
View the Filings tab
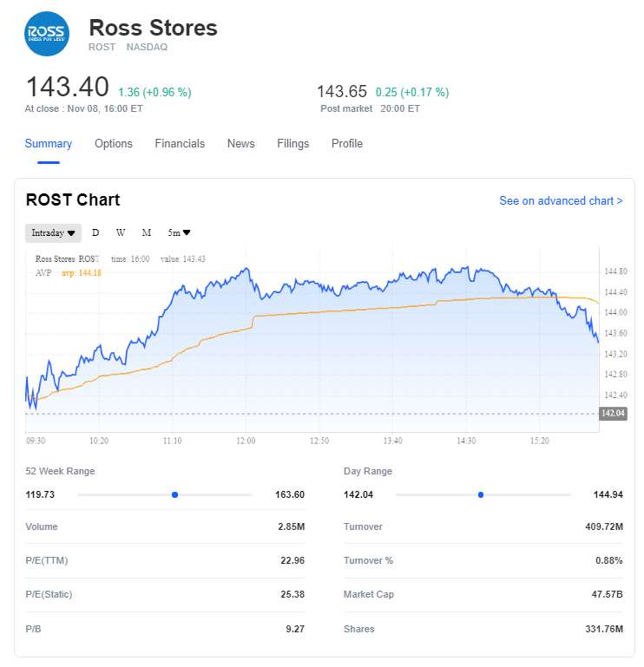coord(293,144)
